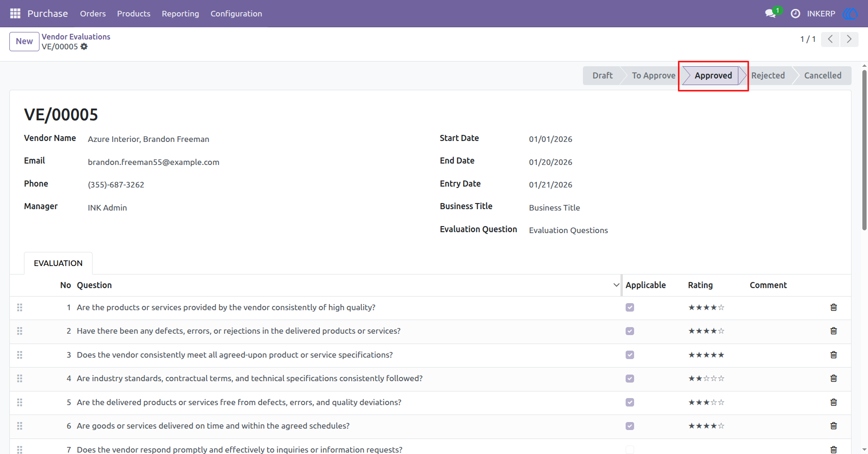Image resolution: width=868 pixels, height=454 pixels.
Task: Delete question 2 row with trash icon
Action: click(x=834, y=331)
